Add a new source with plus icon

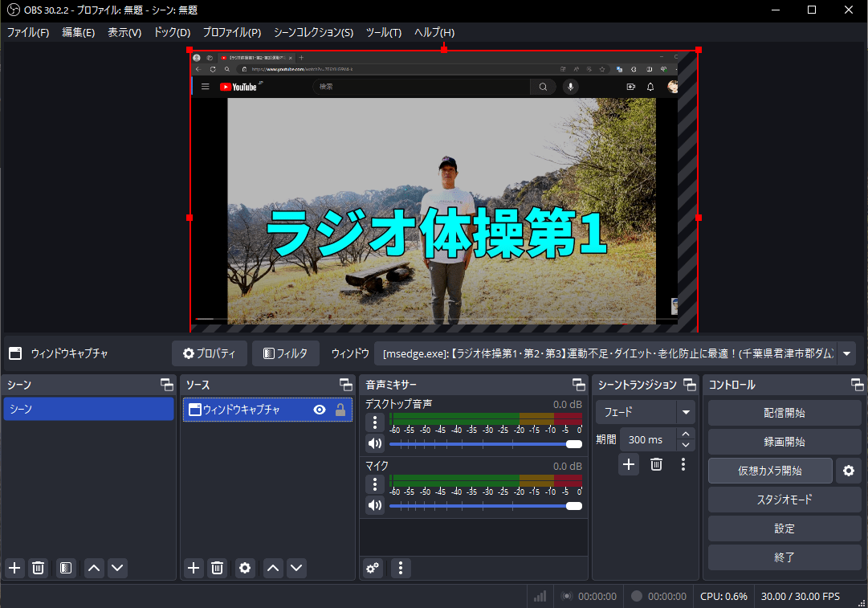click(x=194, y=568)
